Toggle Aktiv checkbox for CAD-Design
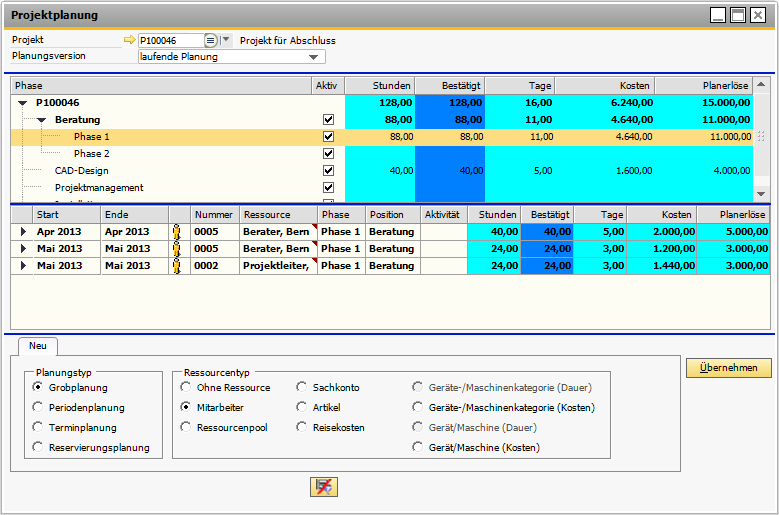Viewport: 779px width, 515px height. point(328,171)
